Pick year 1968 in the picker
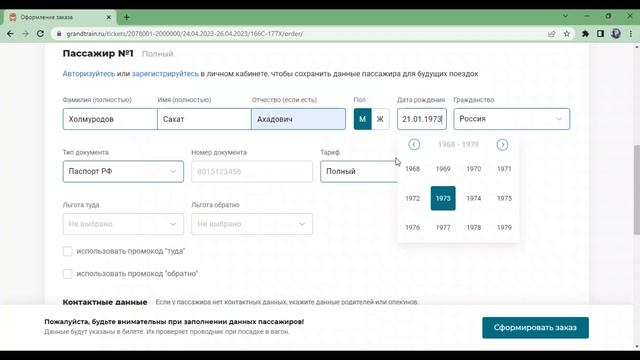 pyautogui.click(x=412, y=169)
